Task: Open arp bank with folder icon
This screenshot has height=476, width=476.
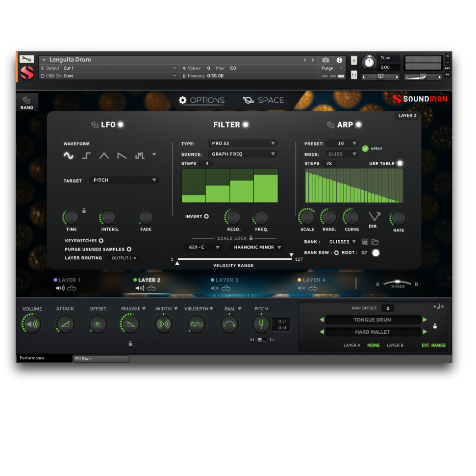Action: click(375, 242)
